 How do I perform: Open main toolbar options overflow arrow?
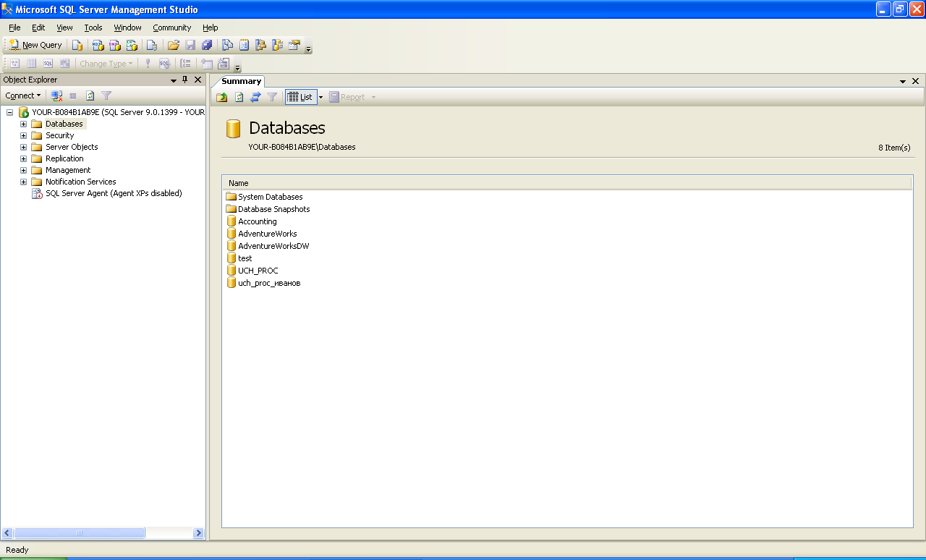[309, 49]
